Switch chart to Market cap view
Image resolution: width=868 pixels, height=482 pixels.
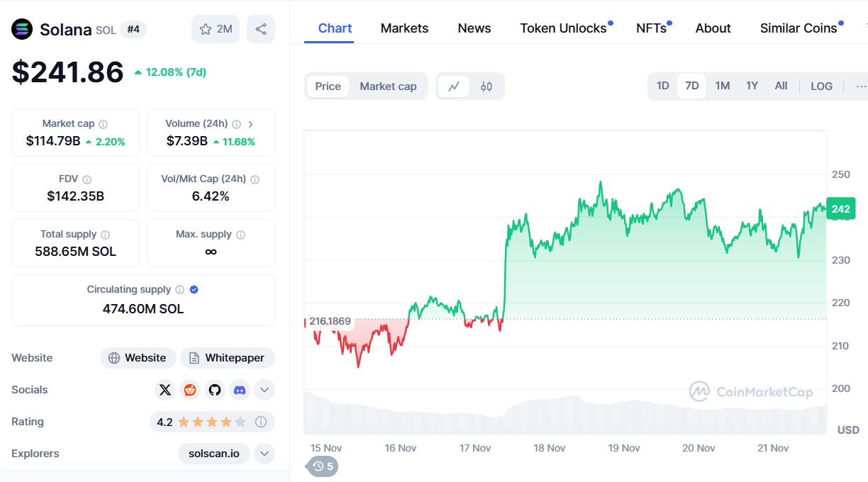click(388, 86)
